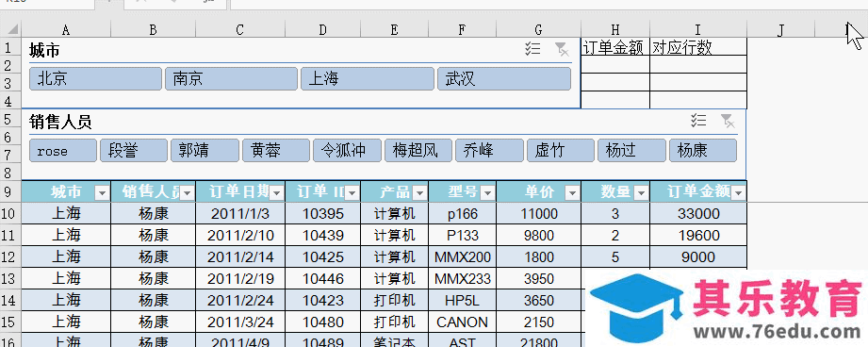Viewport: 868px width, 347px height.
Task: Select salesperson 乔峰 in the slicer
Action: click(x=489, y=151)
